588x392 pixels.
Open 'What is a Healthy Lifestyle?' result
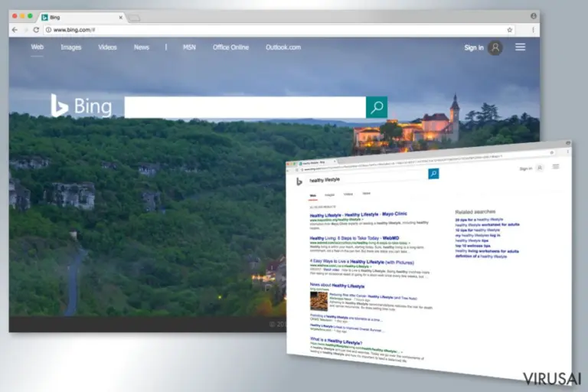click(x=336, y=341)
